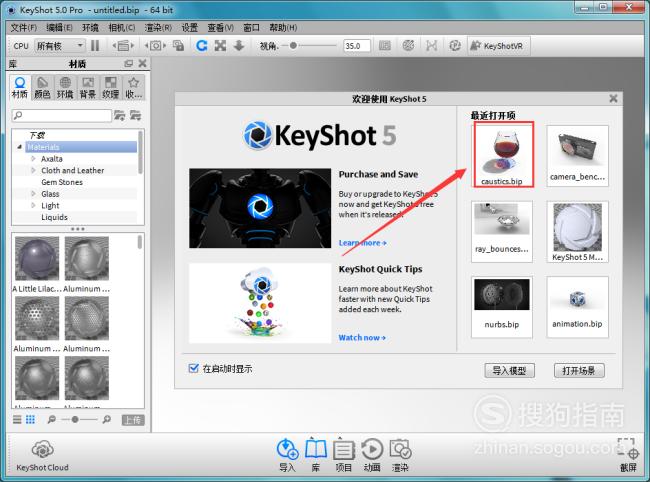Expand the Glass folder
This screenshot has width=650, height=482.
(33, 194)
